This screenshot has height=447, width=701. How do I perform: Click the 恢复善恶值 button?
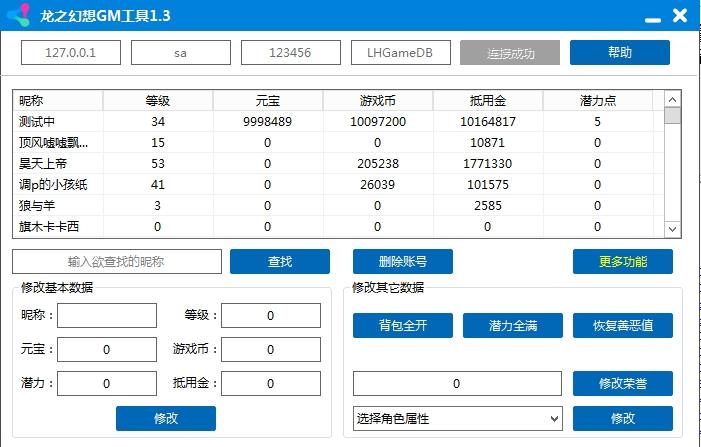click(622, 326)
